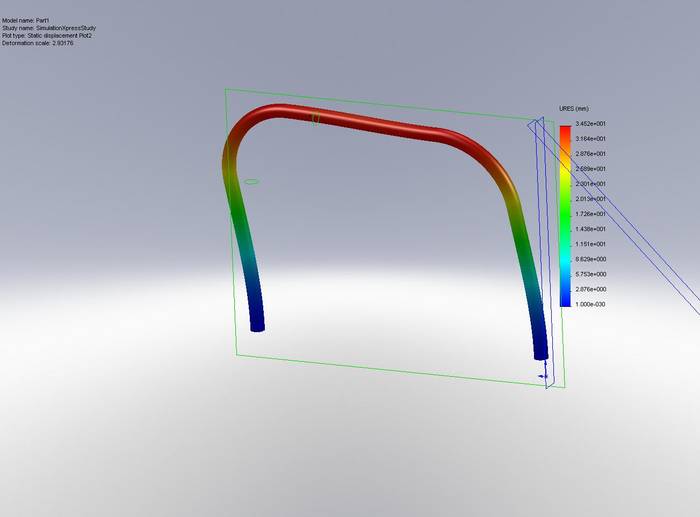Image resolution: width=700 pixels, height=517 pixels.
Task: Click the blue bottom of color legend bar
Action: point(565,299)
